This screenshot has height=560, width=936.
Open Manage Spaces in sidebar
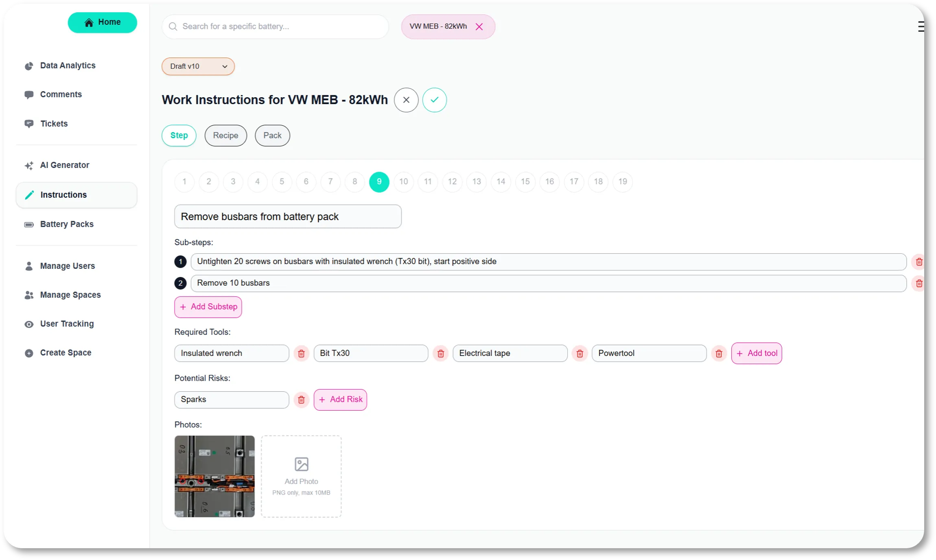[63, 295]
